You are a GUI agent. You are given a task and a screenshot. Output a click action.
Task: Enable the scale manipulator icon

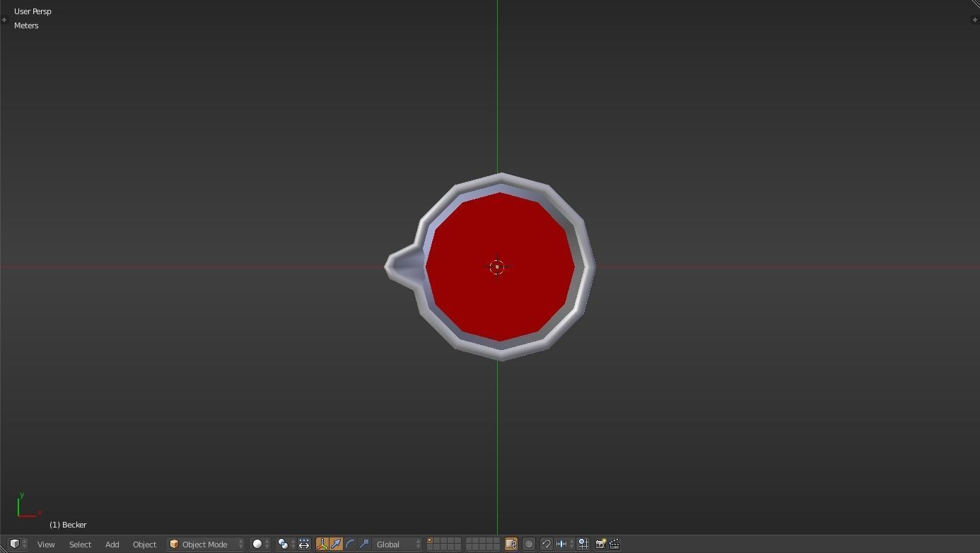tap(364, 544)
